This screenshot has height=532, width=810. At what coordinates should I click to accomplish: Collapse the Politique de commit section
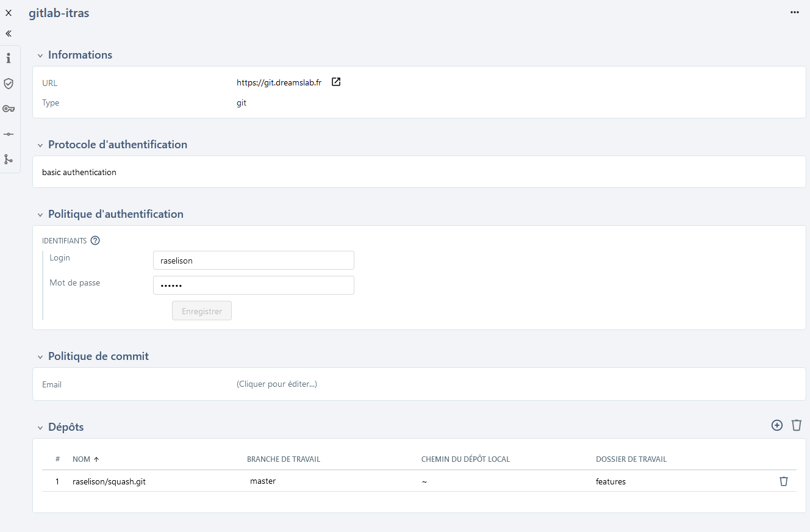(x=40, y=357)
